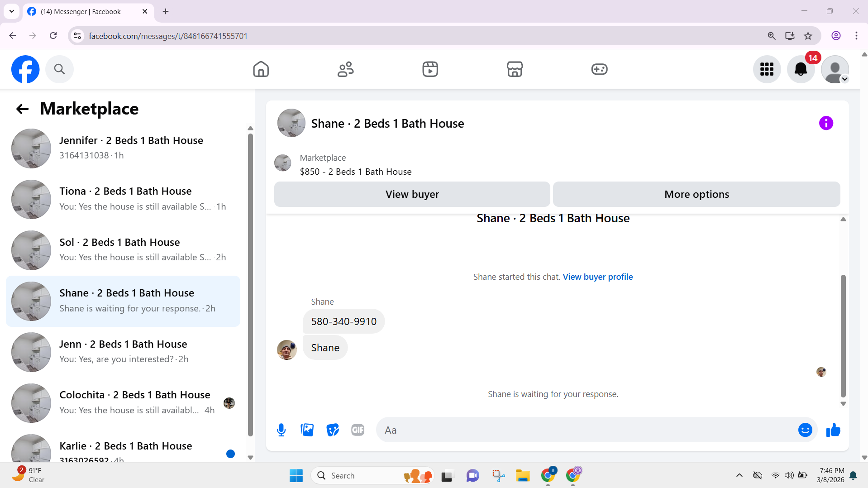Go to the Home feed tab
Screen dimensions: 868x488
tap(261, 69)
